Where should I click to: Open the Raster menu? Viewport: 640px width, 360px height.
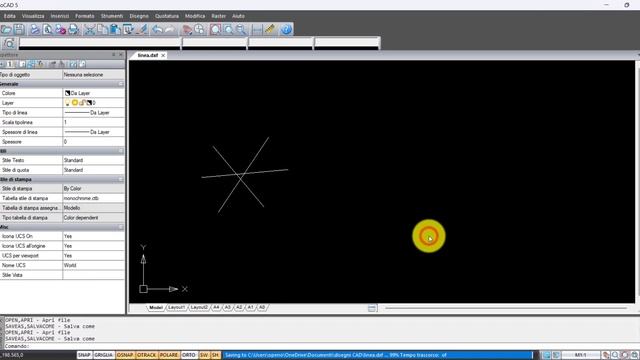(x=218, y=16)
